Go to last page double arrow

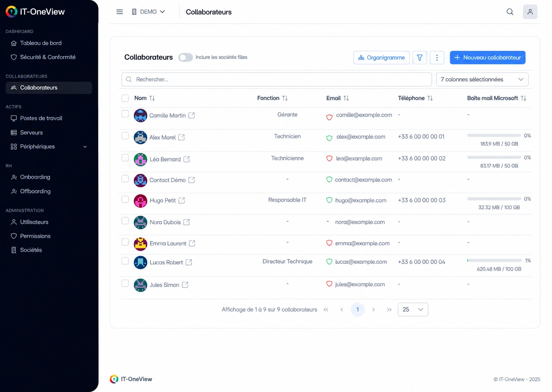(389, 309)
